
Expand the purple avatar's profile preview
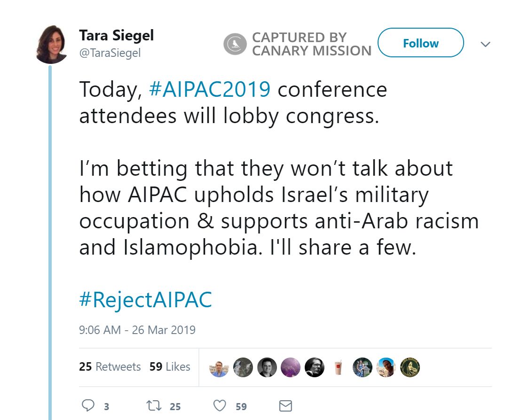tap(290, 367)
